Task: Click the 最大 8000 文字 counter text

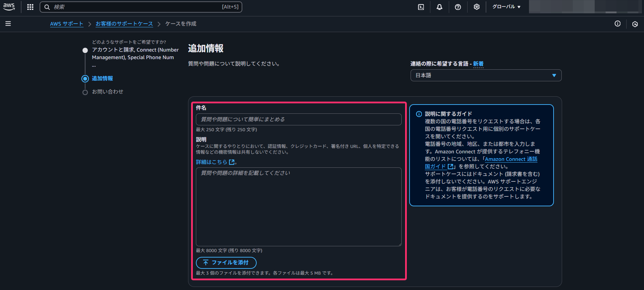Action: tap(229, 251)
